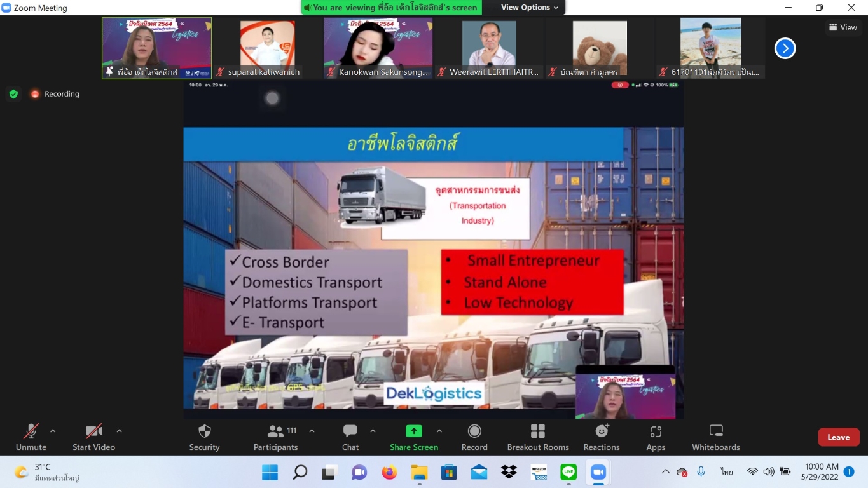
Task: Select Kanokwan Sakunsong video thumbnail
Action: (x=378, y=48)
